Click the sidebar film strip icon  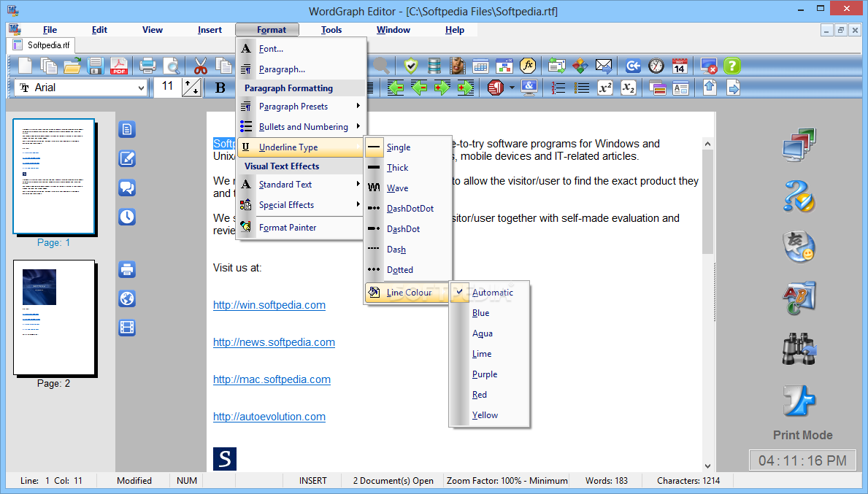pyautogui.click(x=127, y=328)
